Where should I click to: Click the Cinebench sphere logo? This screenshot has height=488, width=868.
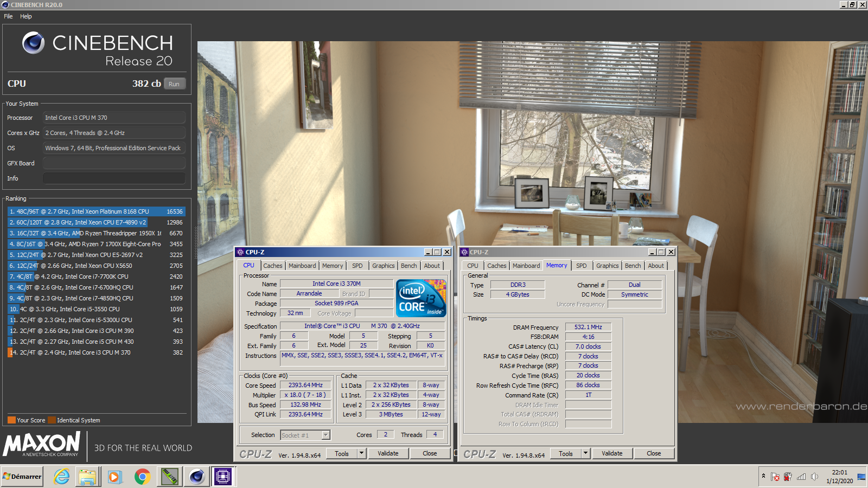coord(33,43)
